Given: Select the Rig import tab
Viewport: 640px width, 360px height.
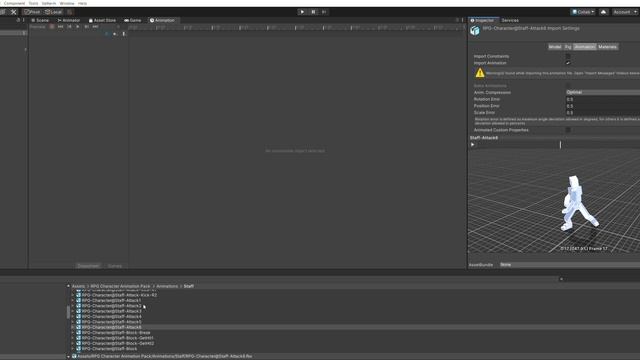Looking at the screenshot, I should (x=568, y=47).
